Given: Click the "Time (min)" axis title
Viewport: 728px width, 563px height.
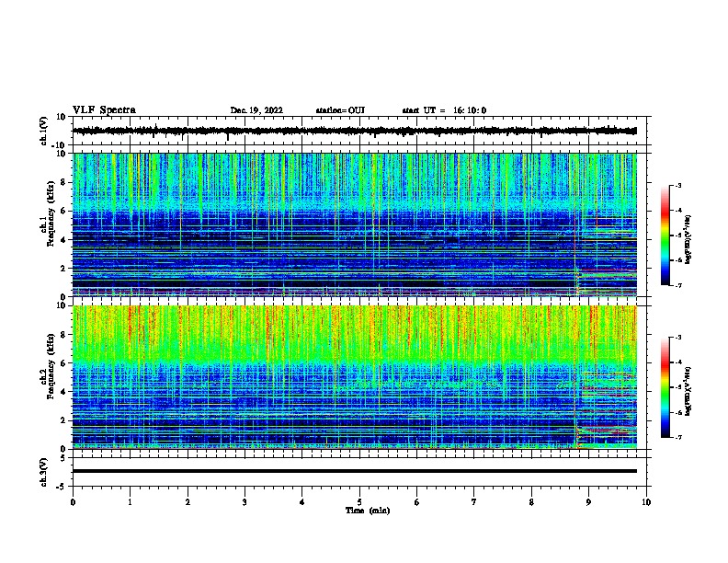Looking at the screenshot, I should [368, 511].
